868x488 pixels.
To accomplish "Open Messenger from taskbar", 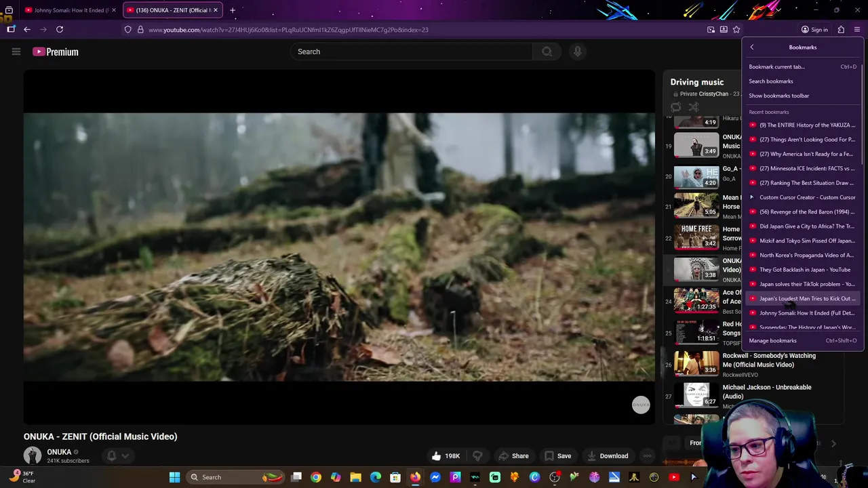I will [x=435, y=477].
